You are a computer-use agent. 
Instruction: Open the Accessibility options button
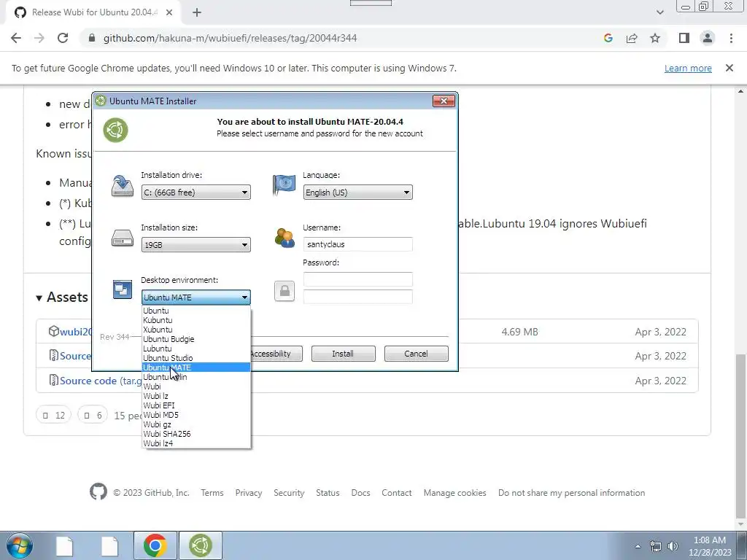coord(276,354)
